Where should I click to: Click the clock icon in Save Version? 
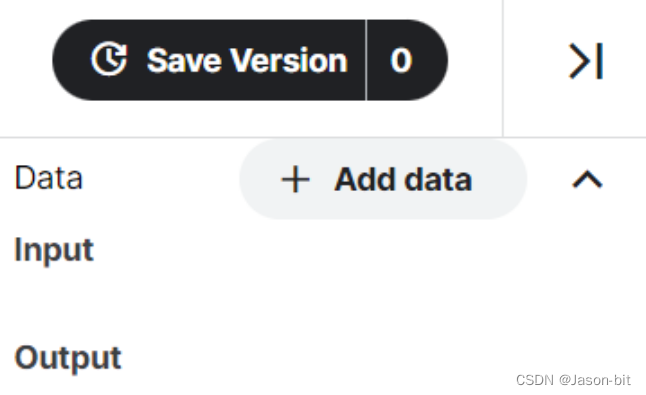109,59
